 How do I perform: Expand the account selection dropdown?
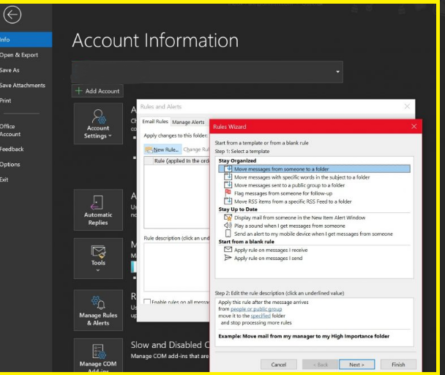coord(338,72)
